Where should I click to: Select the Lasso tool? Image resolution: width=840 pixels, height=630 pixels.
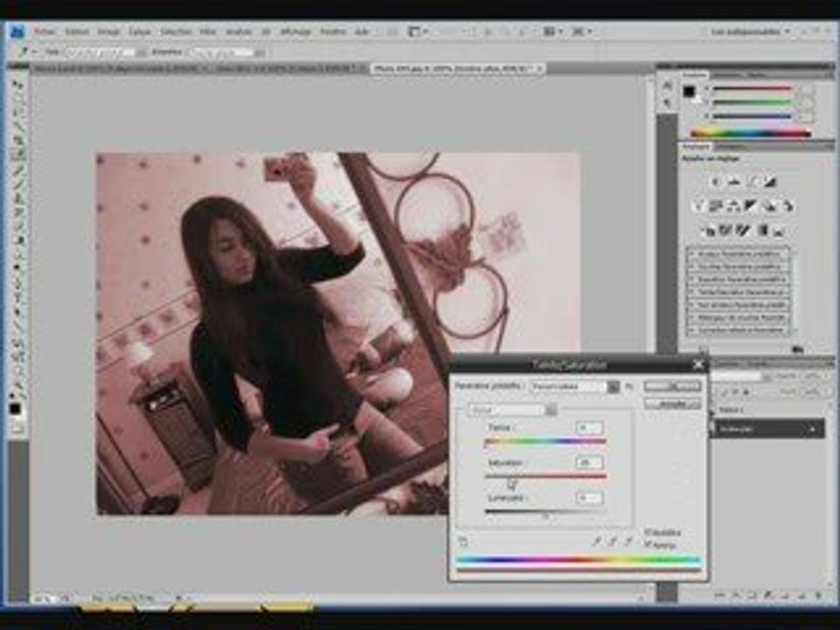point(17,111)
